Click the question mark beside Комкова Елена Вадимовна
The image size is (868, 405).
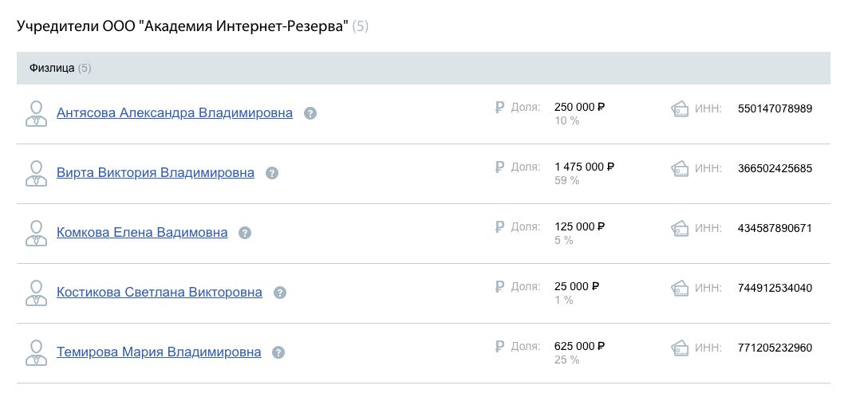click(x=245, y=233)
